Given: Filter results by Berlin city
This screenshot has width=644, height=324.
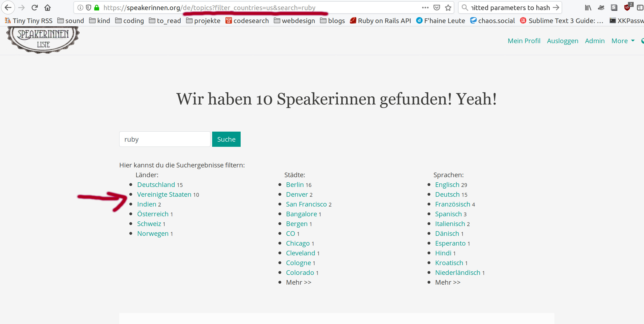Looking at the screenshot, I should click(x=295, y=185).
